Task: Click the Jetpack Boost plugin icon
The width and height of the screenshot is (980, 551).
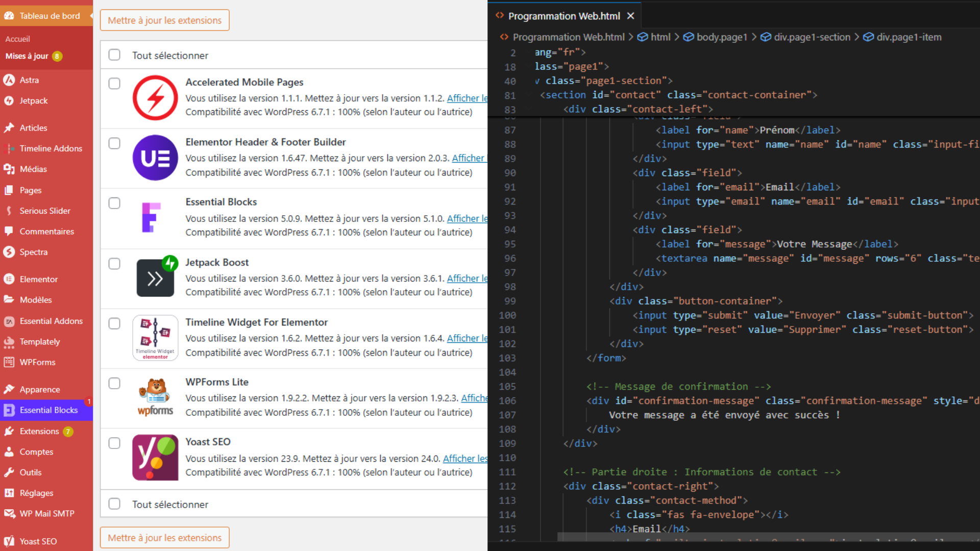Action: 155,278
